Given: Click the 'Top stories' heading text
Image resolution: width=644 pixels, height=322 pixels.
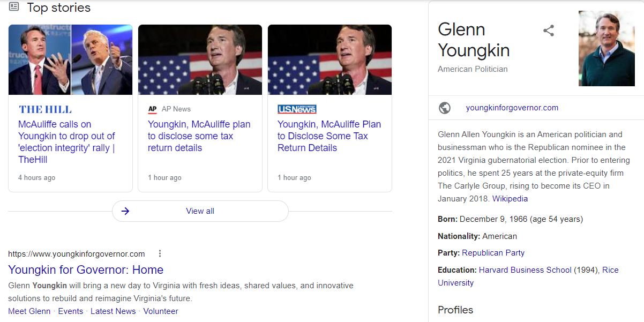Looking at the screenshot, I should pyautogui.click(x=59, y=8).
